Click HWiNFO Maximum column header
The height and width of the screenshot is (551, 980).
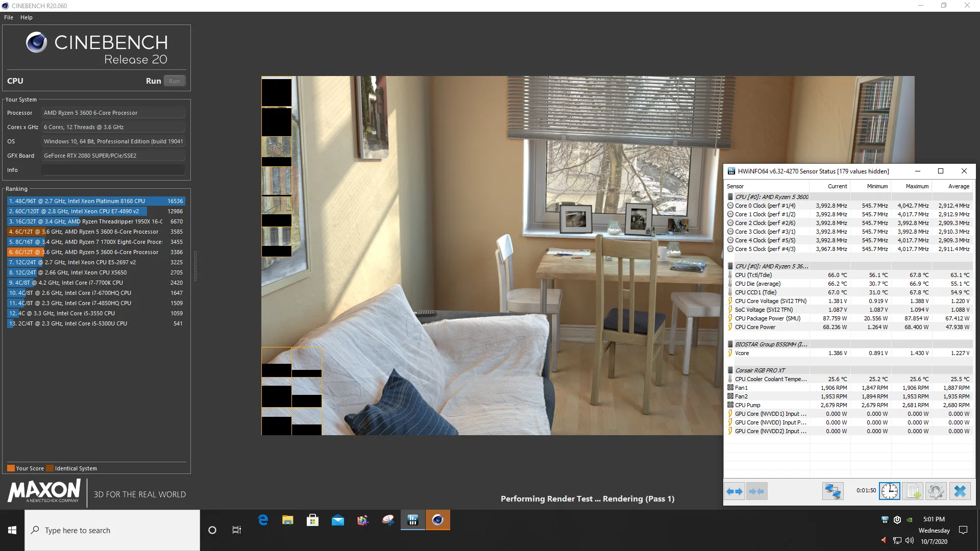pyautogui.click(x=912, y=186)
